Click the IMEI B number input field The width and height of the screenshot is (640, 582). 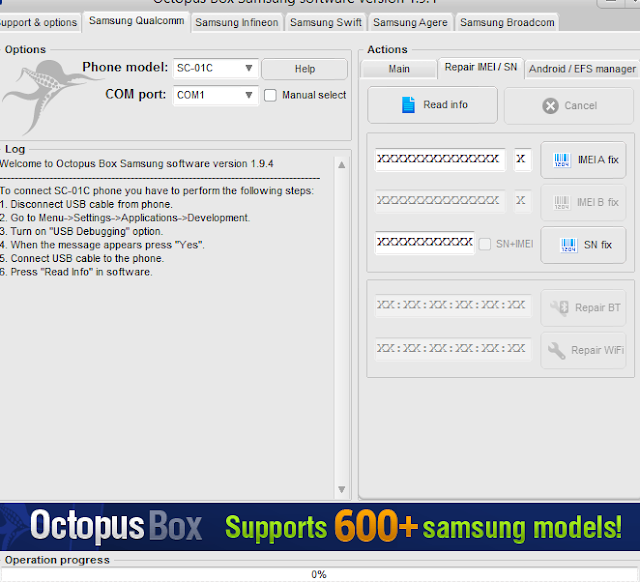click(440, 201)
